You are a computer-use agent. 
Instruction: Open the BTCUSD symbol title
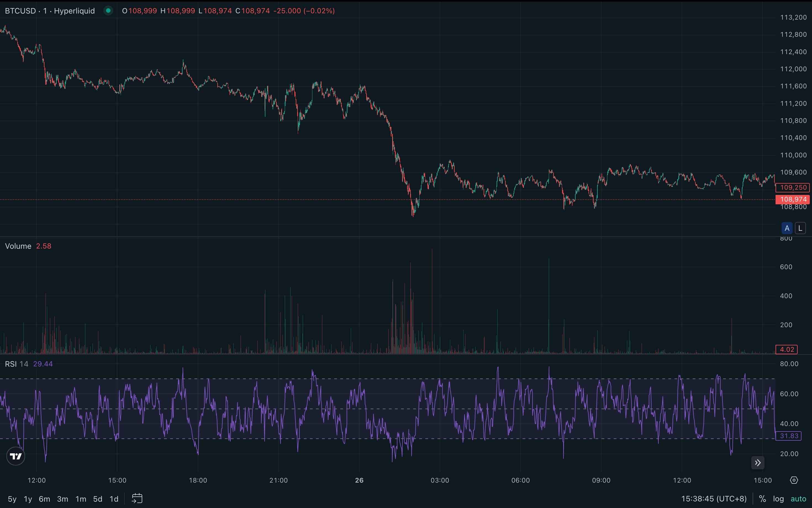point(20,11)
